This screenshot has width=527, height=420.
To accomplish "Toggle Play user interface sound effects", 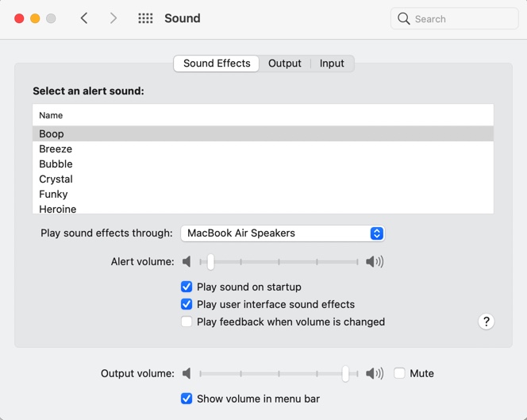I will tap(187, 304).
